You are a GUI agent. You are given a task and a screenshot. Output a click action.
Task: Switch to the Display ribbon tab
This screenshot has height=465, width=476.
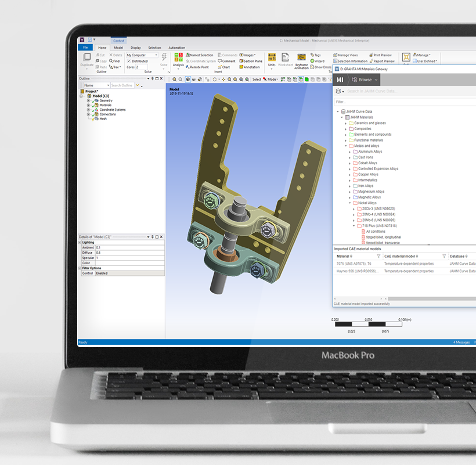(135, 48)
